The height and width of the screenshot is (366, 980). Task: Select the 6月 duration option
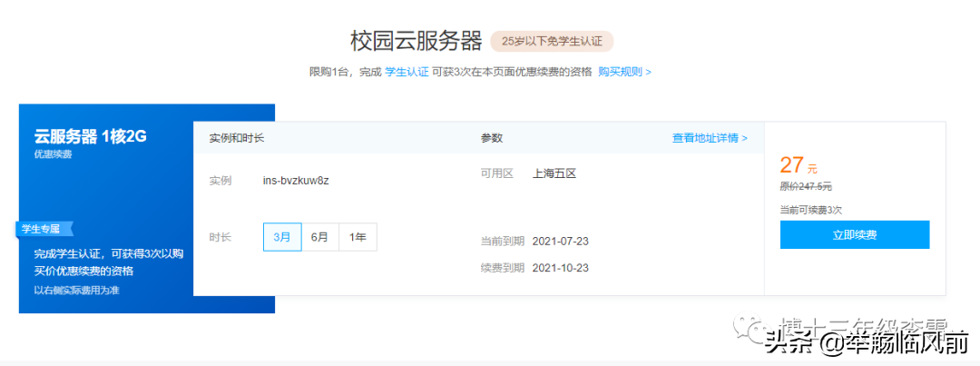[320, 237]
